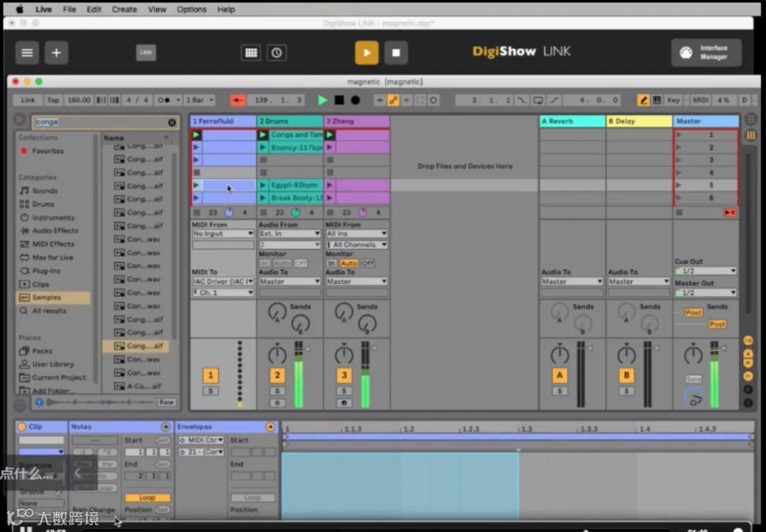The image size is (766, 532).
Task: Toggle the clip Loop button
Action: [x=147, y=497]
